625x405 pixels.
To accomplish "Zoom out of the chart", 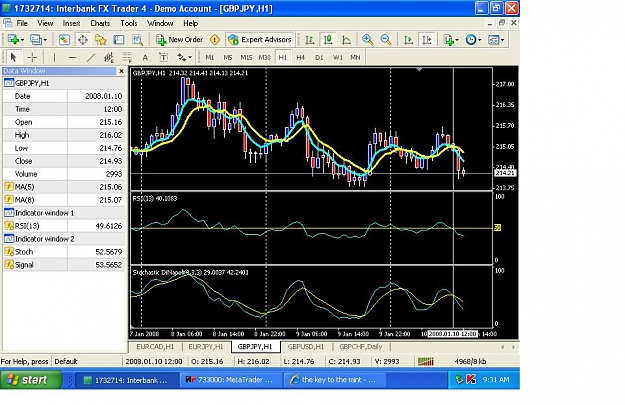I will [x=385, y=39].
